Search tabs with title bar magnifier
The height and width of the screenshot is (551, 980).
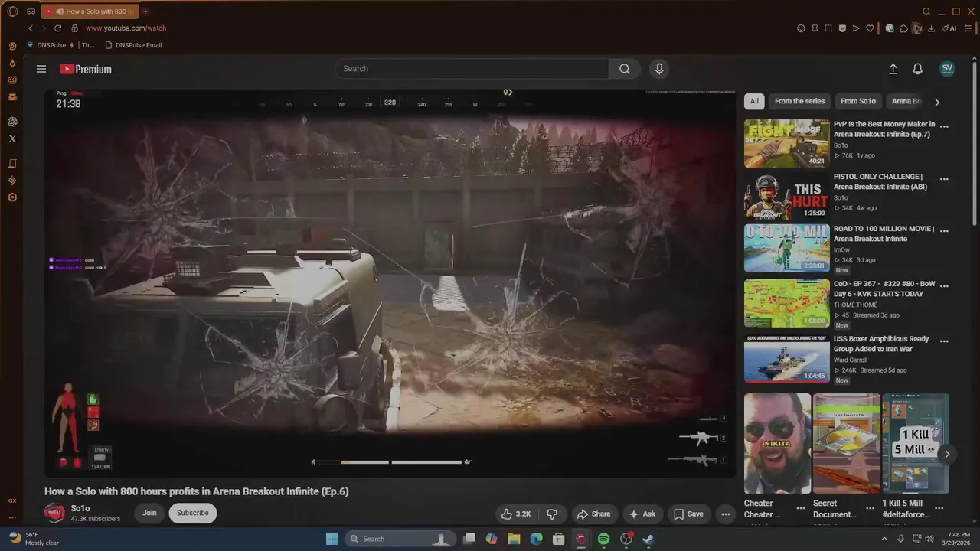coord(926,11)
